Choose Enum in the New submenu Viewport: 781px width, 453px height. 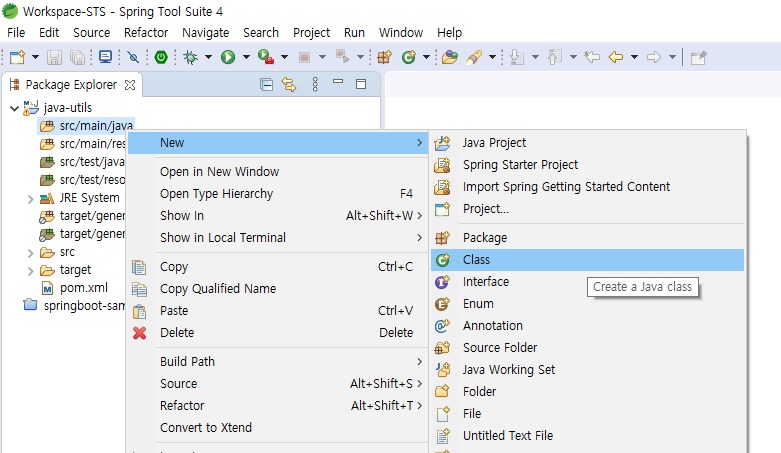click(x=587, y=303)
